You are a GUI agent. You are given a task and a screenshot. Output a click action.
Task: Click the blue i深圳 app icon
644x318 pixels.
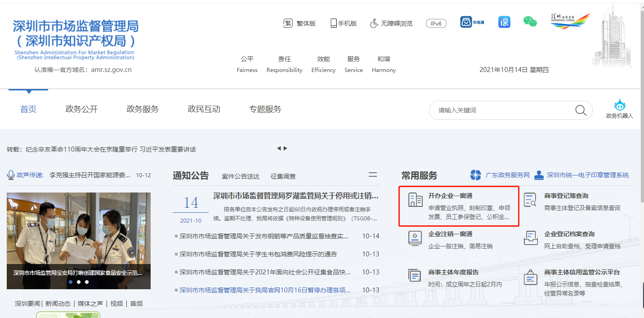[504, 22]
